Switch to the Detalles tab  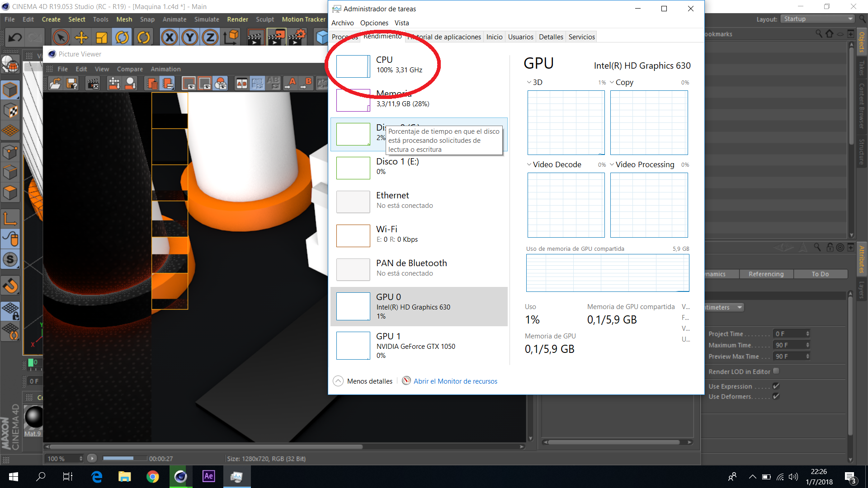point(551,37)
